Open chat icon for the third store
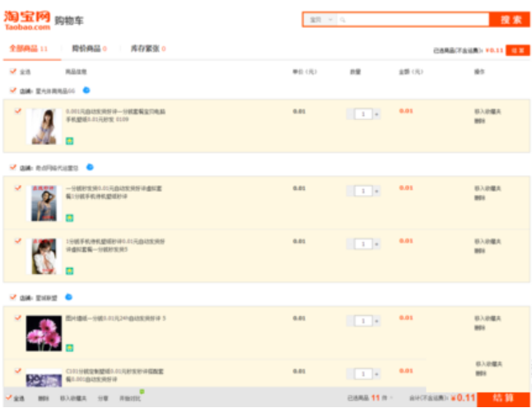Screen dimensions: 532x408 coord(68,297)
